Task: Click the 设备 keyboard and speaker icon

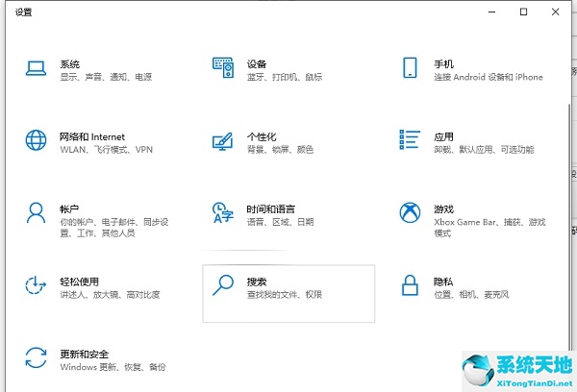Action: click(223, 67)
